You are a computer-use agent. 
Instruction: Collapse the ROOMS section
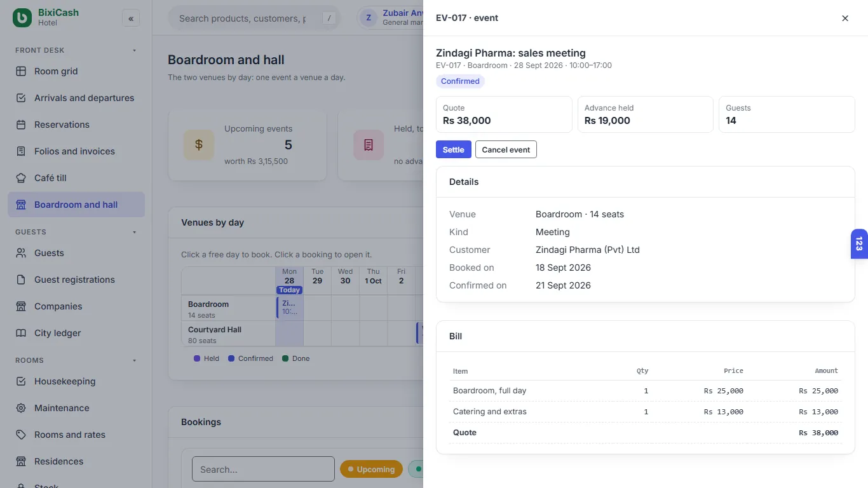134,360
